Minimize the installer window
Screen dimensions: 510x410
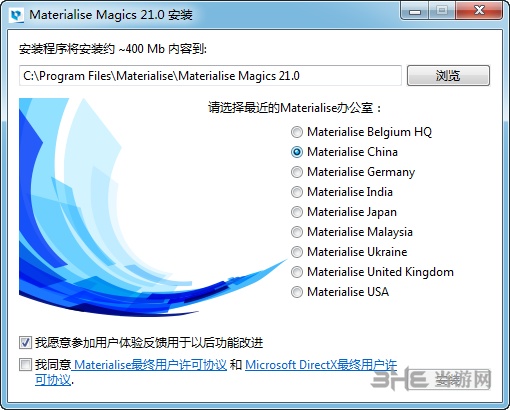[x=415, y=11]
